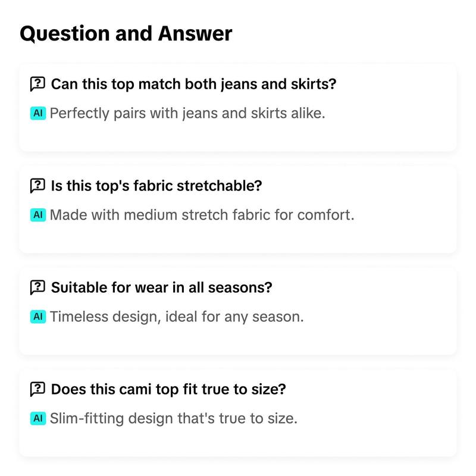This screenshot has height=476, width=476.
Task: Click empty card space under jeans and skirts answer
Action: 237,136
